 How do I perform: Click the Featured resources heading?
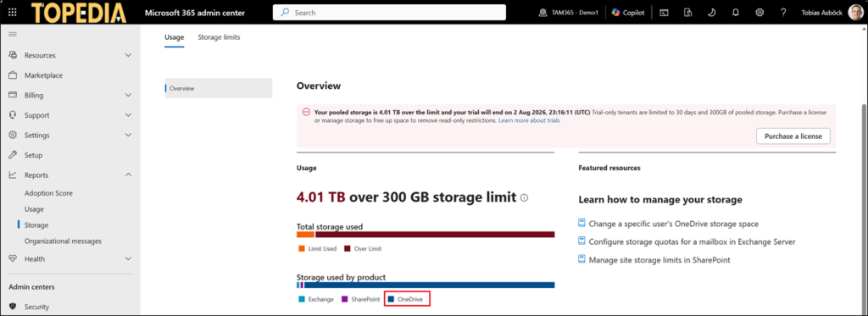[x=609, y=168]
